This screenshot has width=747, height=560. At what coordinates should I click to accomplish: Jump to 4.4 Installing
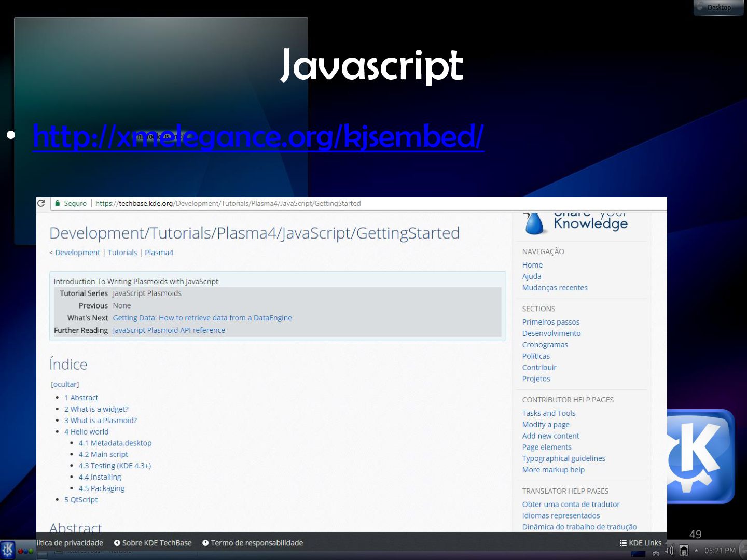100,478
